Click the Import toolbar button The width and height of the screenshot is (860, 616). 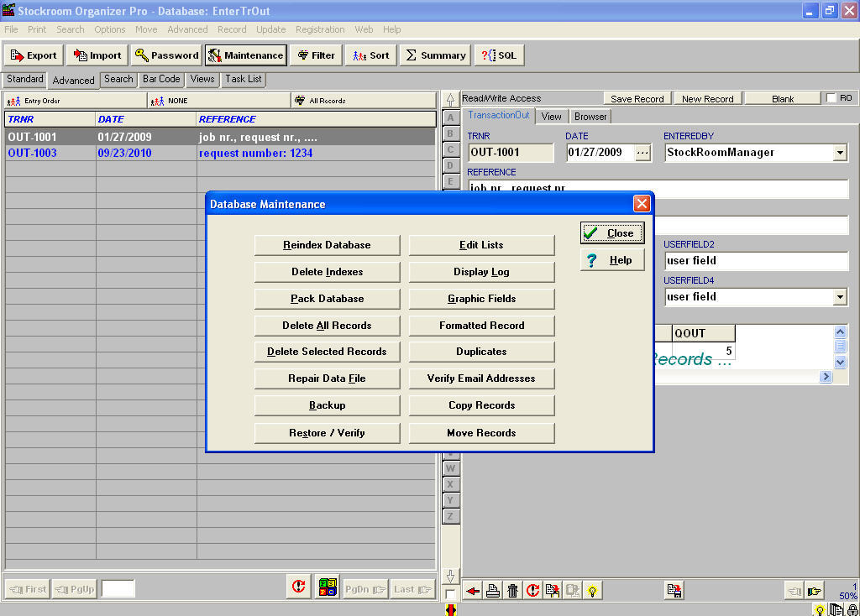[x=97, y=55]
